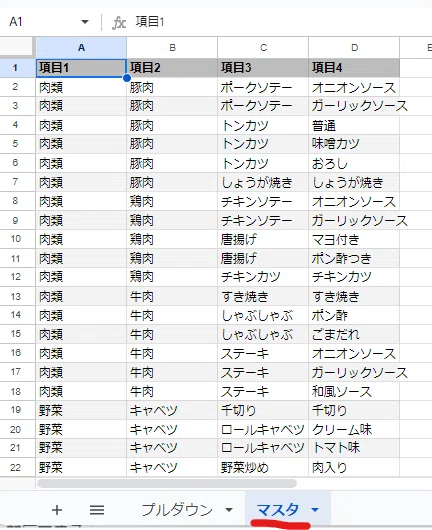
Task: Click cell 普通 in row 4
Action: [354, 125]
